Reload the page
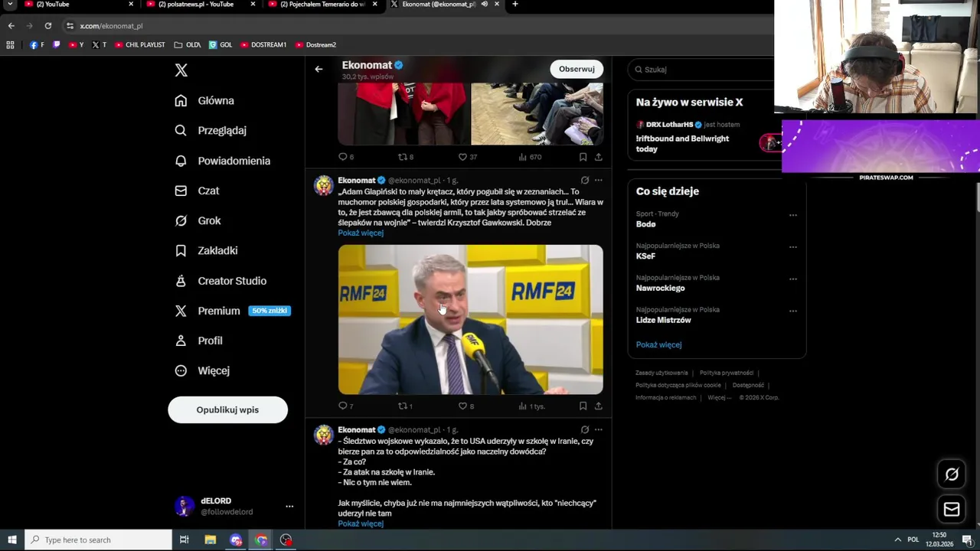The image size is (980, 551). 47,26
